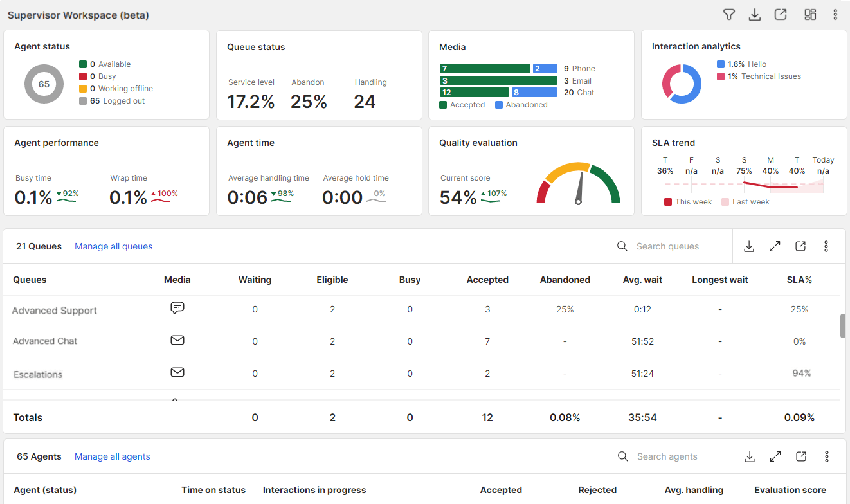Open the Agents table in a new window

click(x=801, y=456)
